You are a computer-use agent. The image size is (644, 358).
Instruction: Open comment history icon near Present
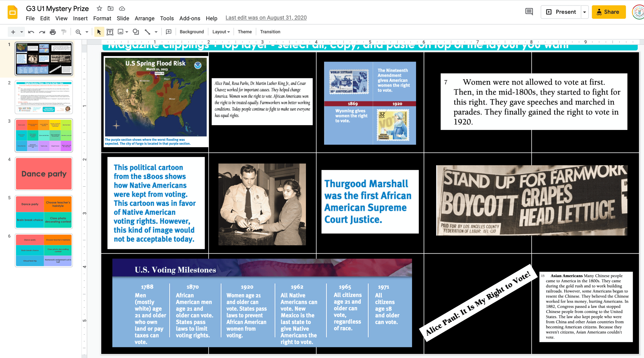click(529, 12)
